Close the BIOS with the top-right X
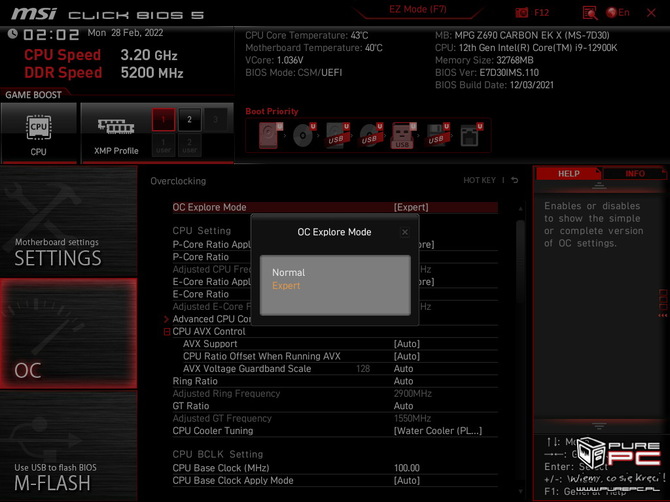 [651, 13]
